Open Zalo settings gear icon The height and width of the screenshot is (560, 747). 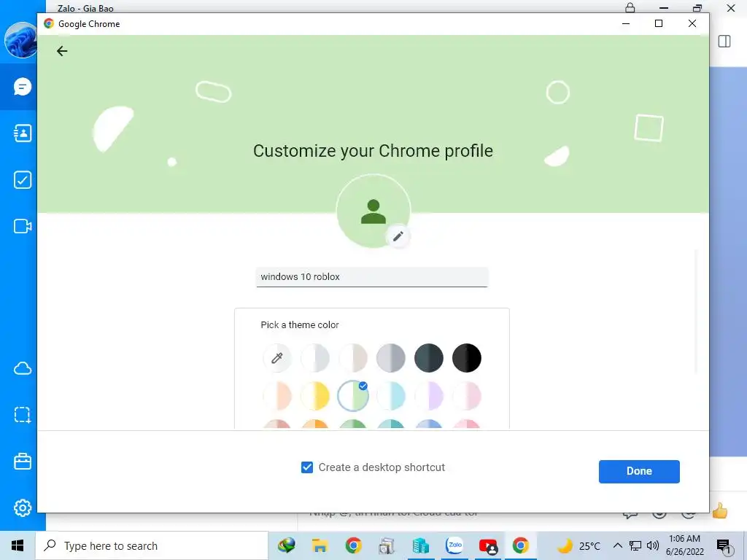click(23, 507)
